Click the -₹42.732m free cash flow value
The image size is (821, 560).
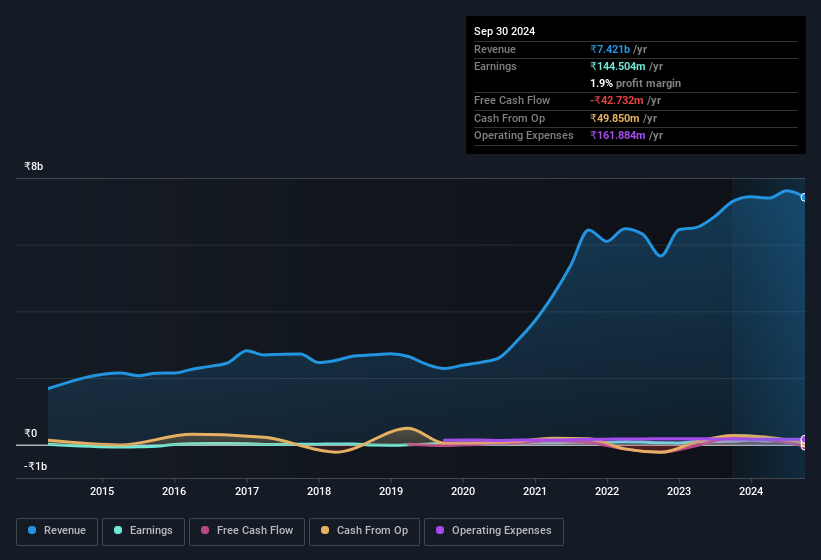coord(617,100)
